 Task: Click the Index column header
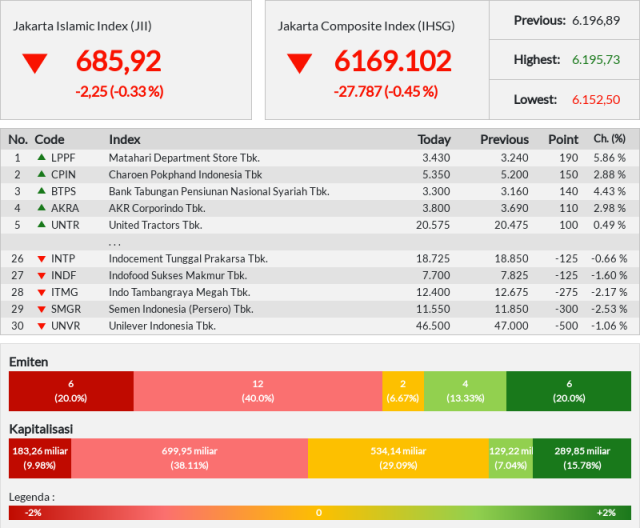[124, 140]
